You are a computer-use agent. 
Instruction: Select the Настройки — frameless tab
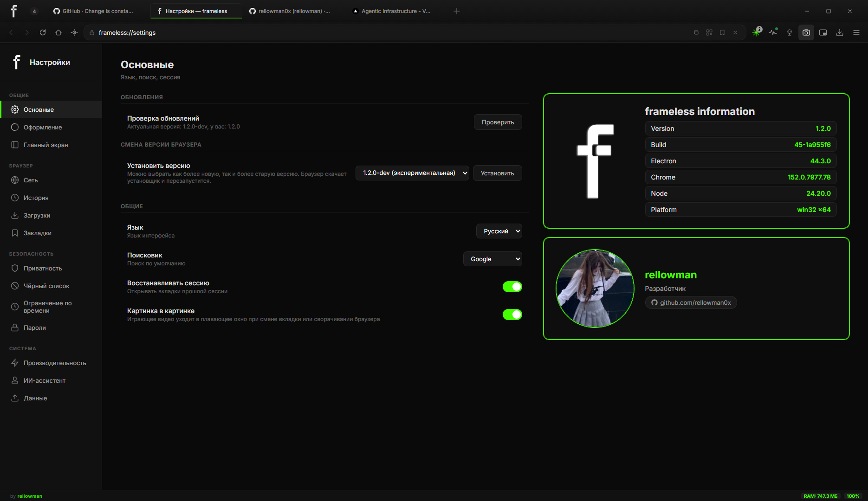pos(196,11)
